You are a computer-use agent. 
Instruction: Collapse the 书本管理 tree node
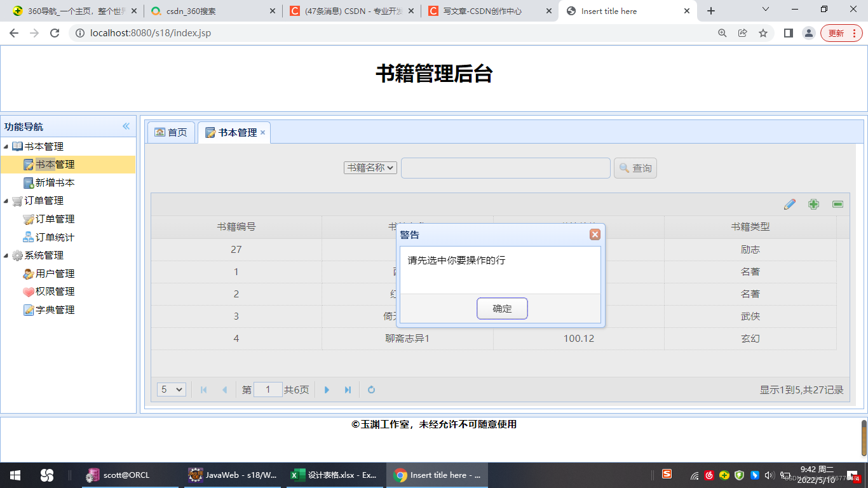(x=6, y=146)
